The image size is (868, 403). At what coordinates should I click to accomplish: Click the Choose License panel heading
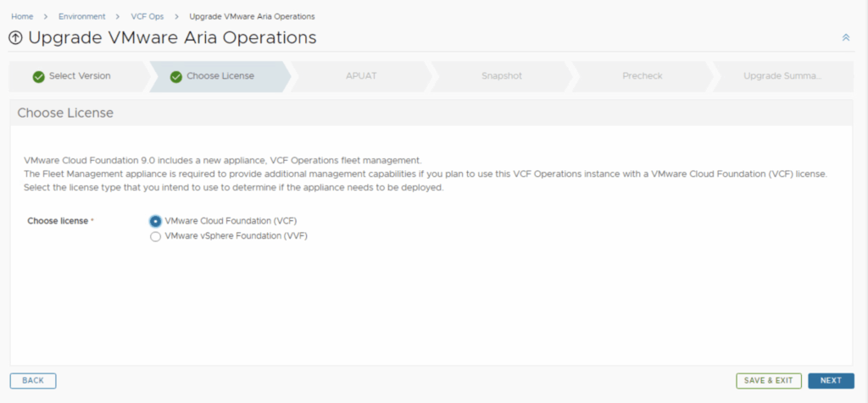coord(65,113)
